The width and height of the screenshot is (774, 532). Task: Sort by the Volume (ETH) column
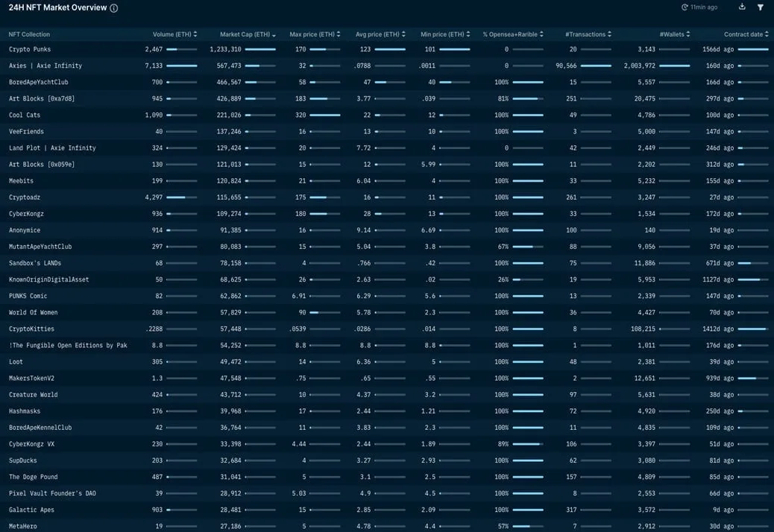174,34
